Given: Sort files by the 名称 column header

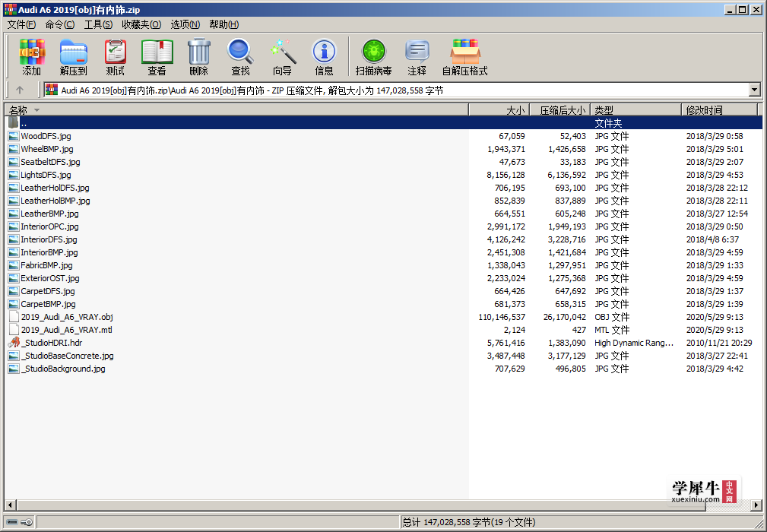Looking at the screenshot, I should click(236, 110).
